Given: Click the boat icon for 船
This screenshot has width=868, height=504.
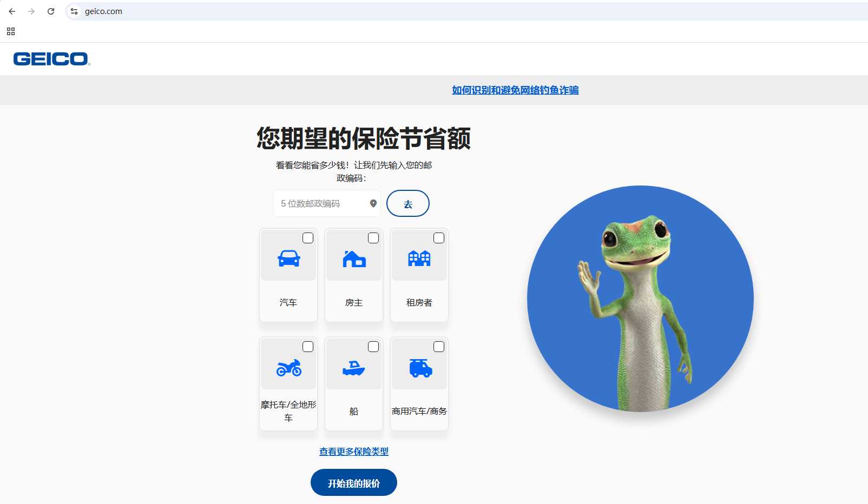Looking at the screenshot, I should 354,368.
